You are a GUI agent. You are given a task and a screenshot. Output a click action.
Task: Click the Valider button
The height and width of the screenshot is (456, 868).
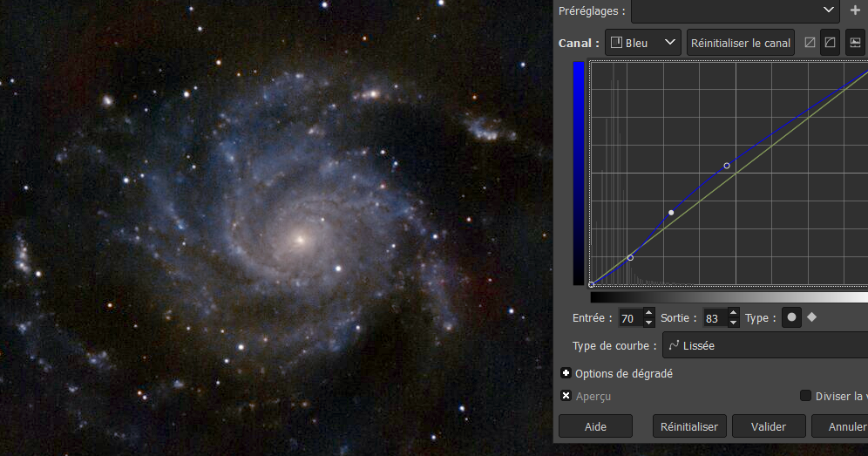769,426
